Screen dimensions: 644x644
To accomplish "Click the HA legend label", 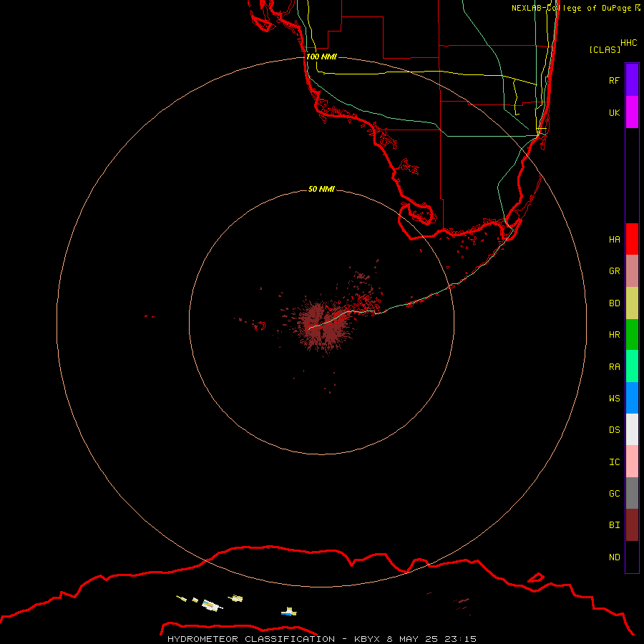I will (x=615, y=240).
